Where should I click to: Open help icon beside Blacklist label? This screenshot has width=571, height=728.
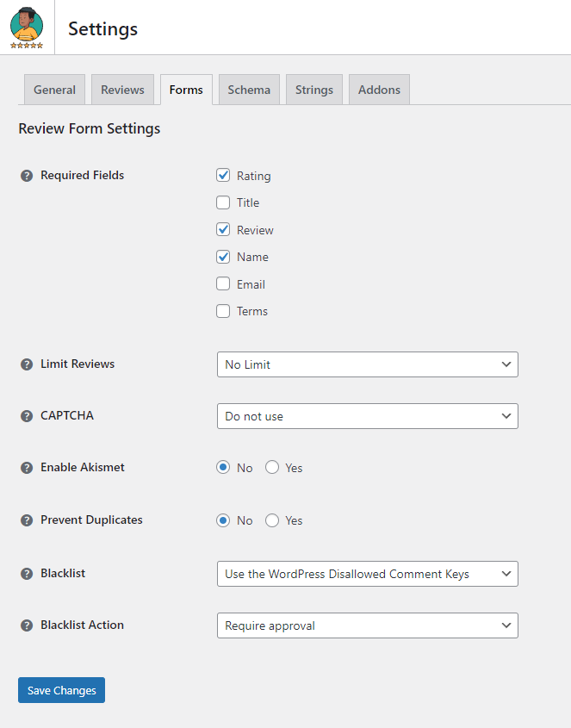(x=27, y=574)
